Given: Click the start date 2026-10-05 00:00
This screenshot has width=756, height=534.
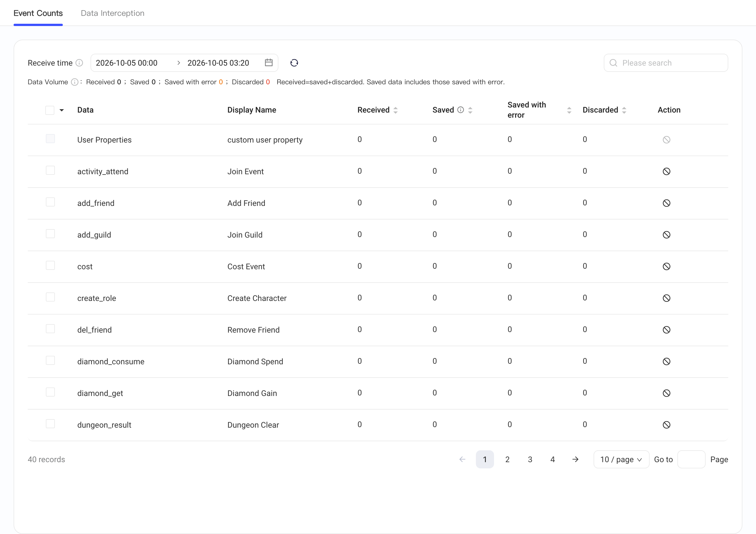Looking at the screenshot, I should click(126, 63).
